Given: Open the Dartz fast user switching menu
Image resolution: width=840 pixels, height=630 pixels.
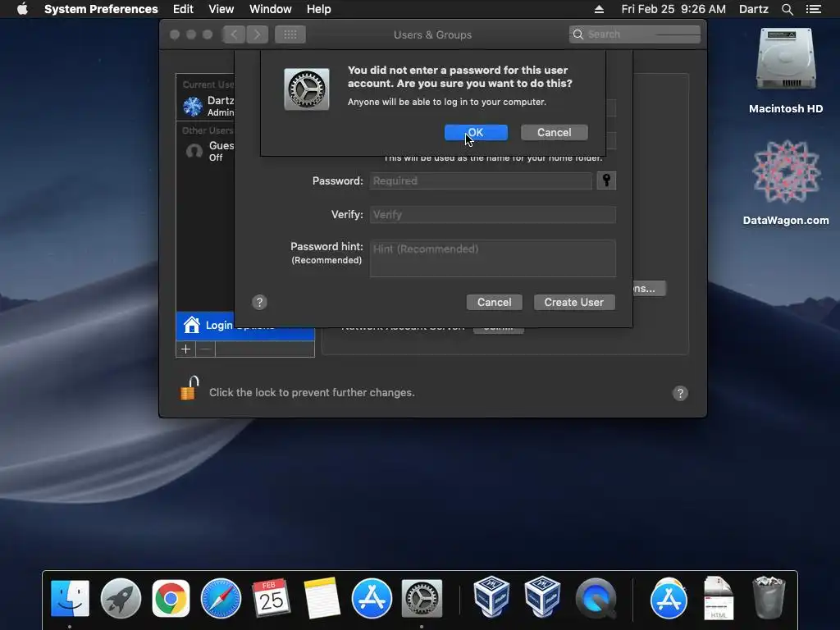Looking at the screenshot, I should tap(754, 9).
